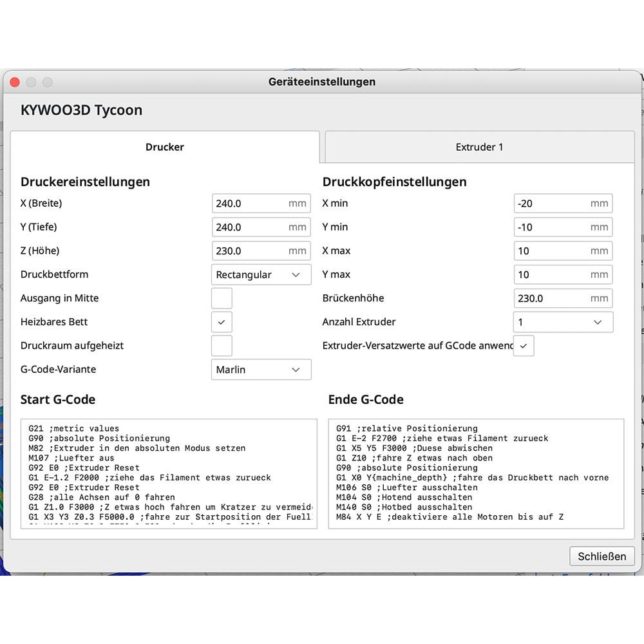This screenshot has width=644, height=644.
Task: Click the X max value field
Action: point(563,251)
